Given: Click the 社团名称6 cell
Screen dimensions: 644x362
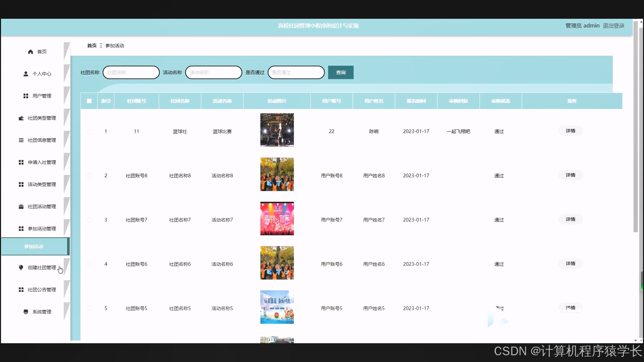Looking at the screenshot, I should click(x=180, y=264).
